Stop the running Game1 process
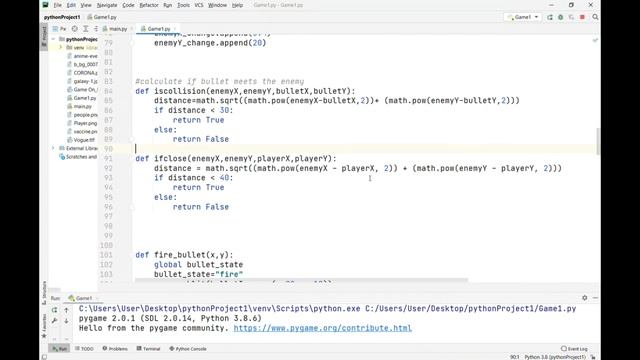The image size is (640, 360). (582, 17)
